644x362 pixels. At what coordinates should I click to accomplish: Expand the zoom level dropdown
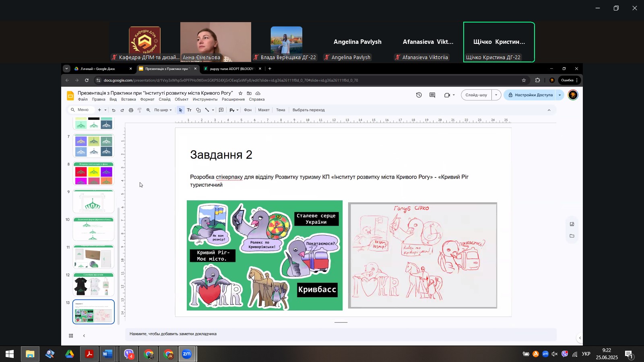(163, 110)
